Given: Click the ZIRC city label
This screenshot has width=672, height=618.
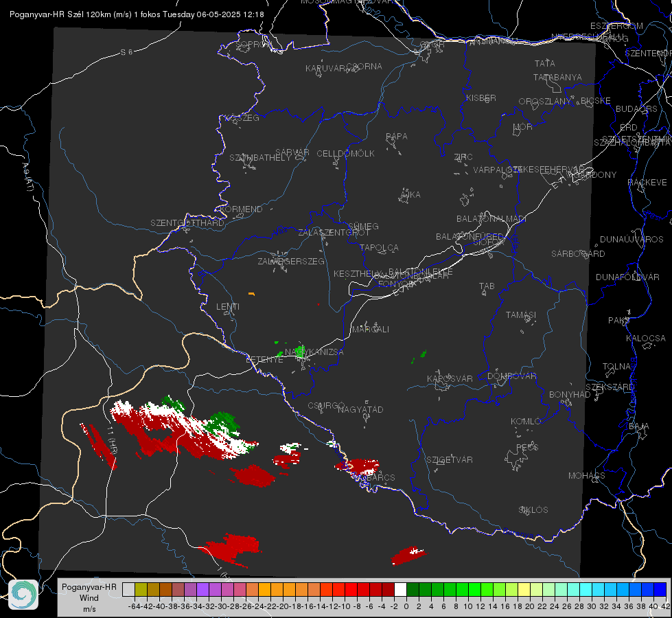Looking at the screenshot, I should pos(463,157).
